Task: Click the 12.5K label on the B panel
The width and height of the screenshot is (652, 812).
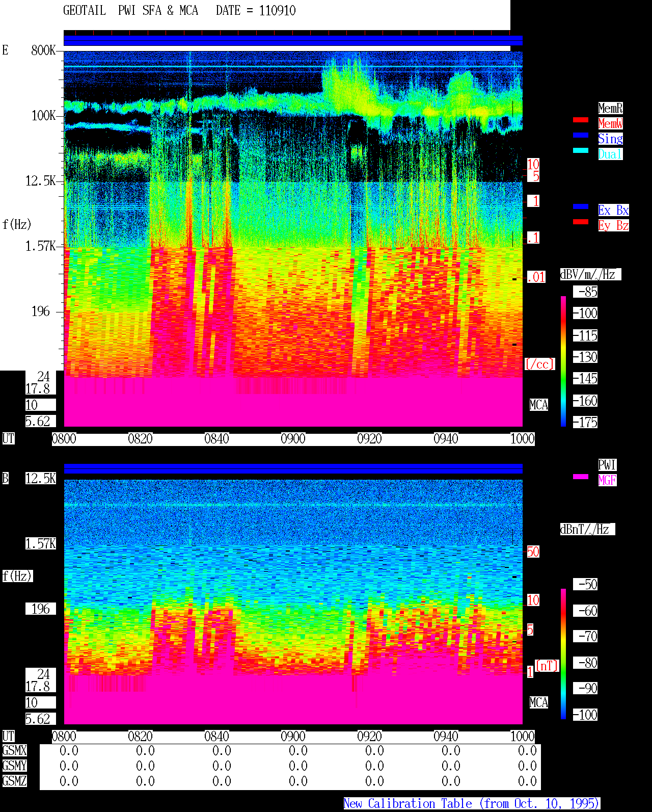Action: tap(41, 479)
